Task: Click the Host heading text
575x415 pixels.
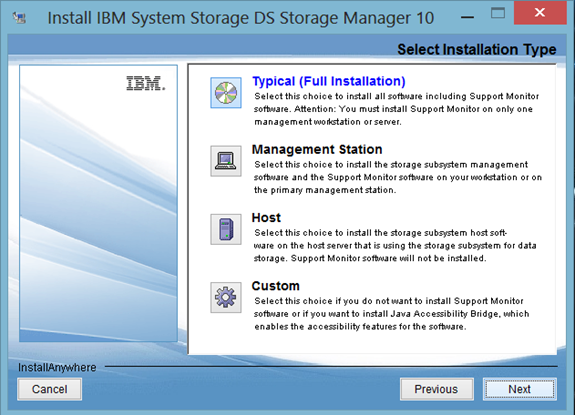Action: coord(266,217)
